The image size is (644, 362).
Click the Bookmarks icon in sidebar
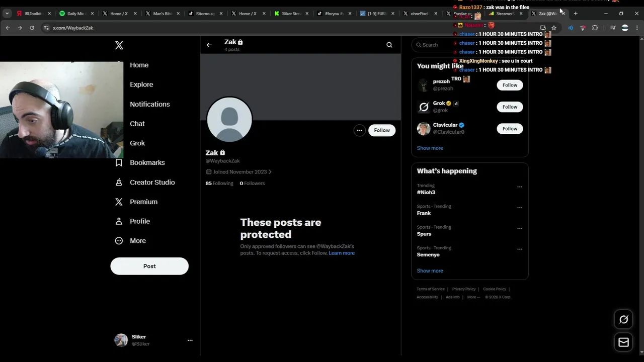click(119, 162)
